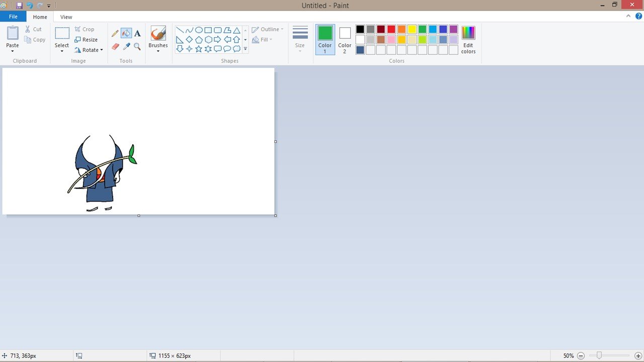Choose the Pentagon shape

[199, 40]
